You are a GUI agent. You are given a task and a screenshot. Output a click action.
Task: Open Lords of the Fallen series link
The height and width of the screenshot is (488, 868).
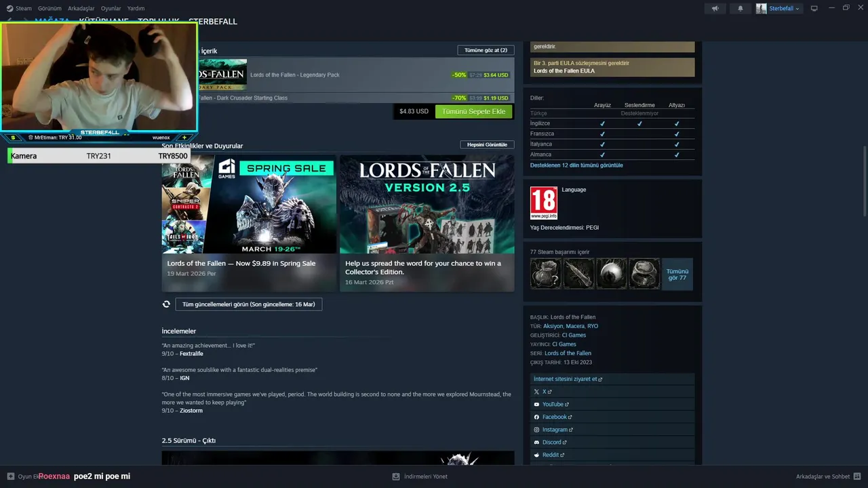[x=568, y=353]
